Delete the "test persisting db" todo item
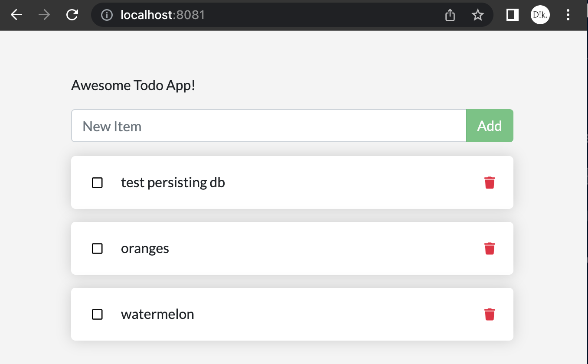 click(490, 182)
